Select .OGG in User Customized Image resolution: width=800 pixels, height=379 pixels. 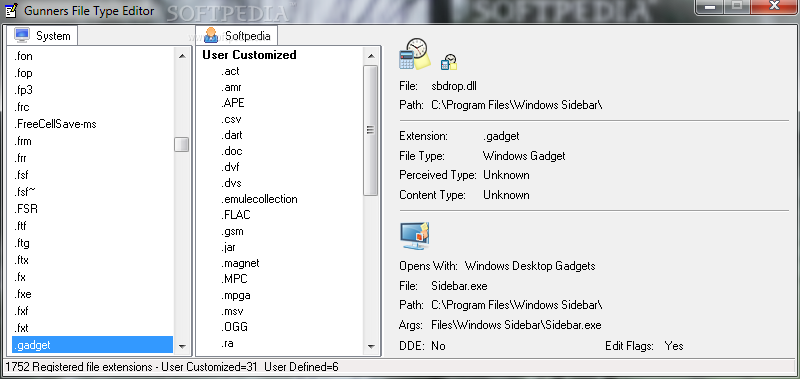[235, 327]
